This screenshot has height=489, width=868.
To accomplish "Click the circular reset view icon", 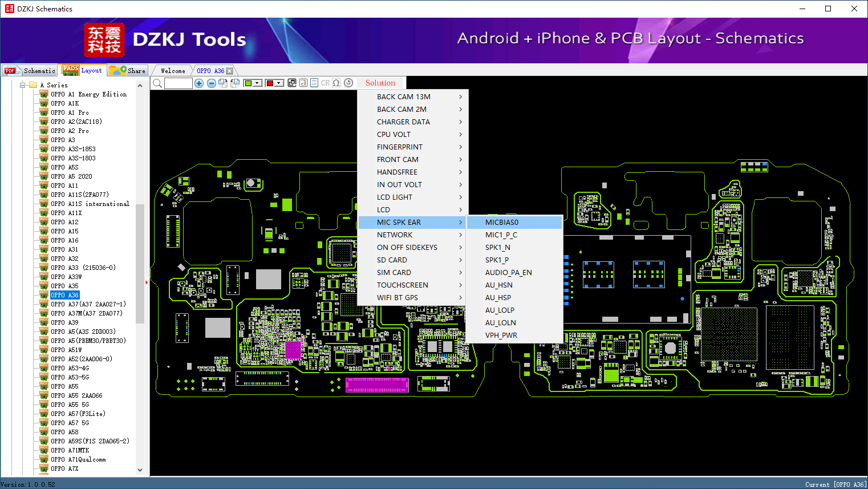I will [348, 83].
